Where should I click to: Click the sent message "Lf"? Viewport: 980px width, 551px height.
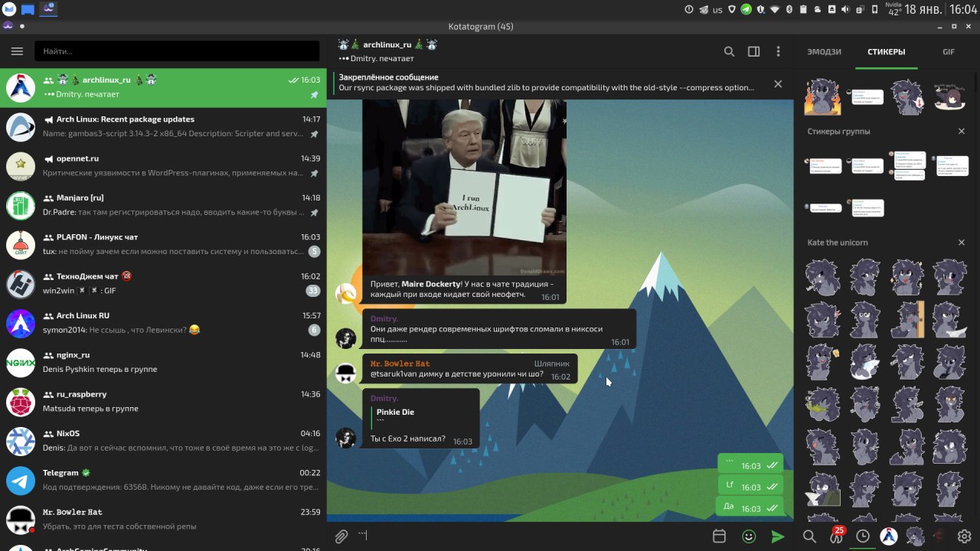tap(750, 486)
